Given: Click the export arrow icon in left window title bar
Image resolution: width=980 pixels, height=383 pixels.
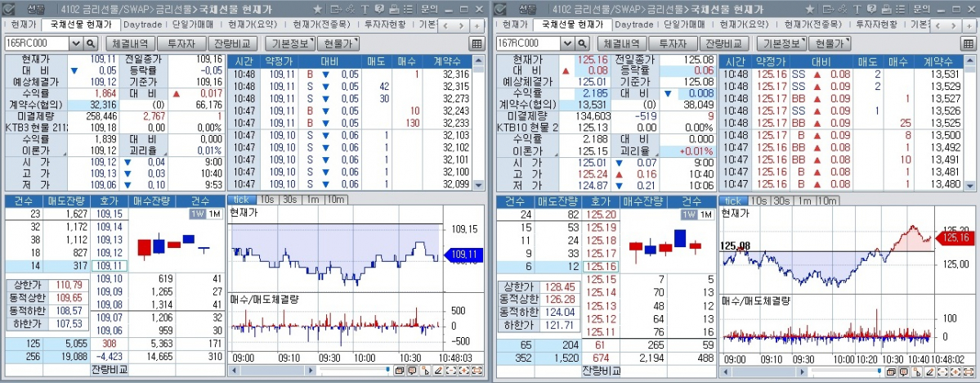Looking at the screenshot, I should 336,9.
